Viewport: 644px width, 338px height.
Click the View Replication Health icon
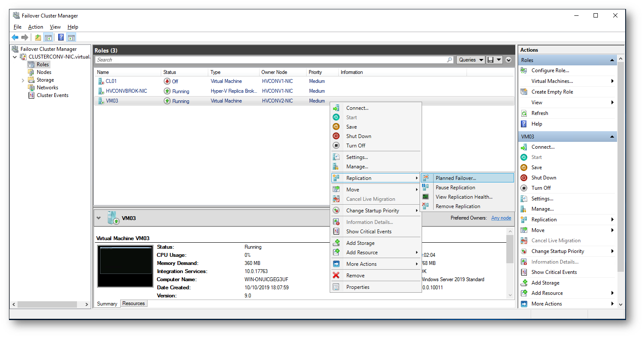425,197
